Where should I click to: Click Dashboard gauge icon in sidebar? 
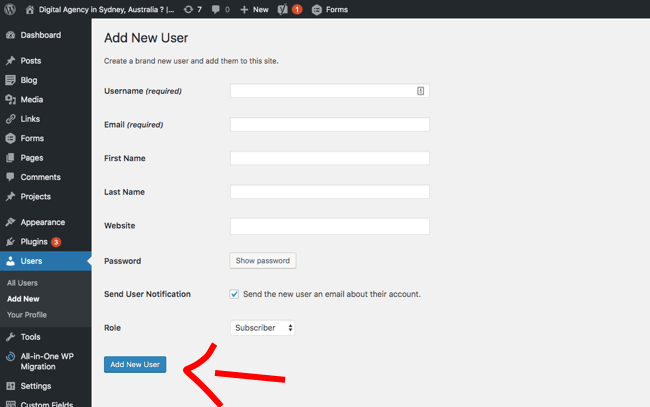click(x=10, y=35)
